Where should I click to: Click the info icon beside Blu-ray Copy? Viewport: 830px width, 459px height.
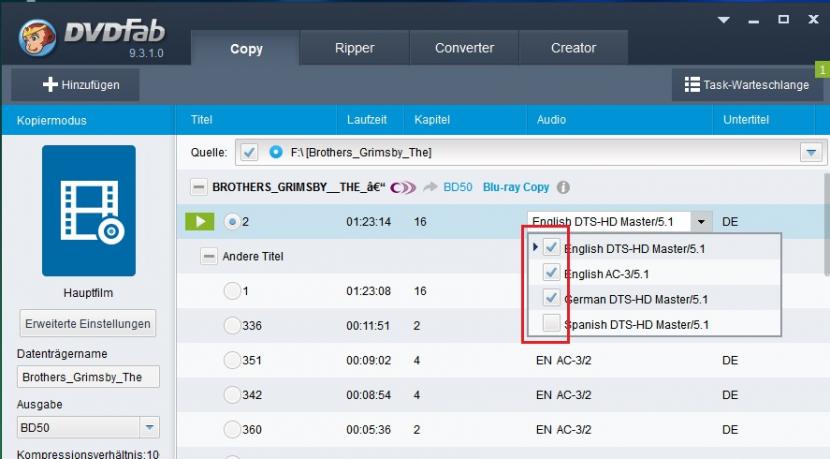pyautogui.click(x=563, y=187)
